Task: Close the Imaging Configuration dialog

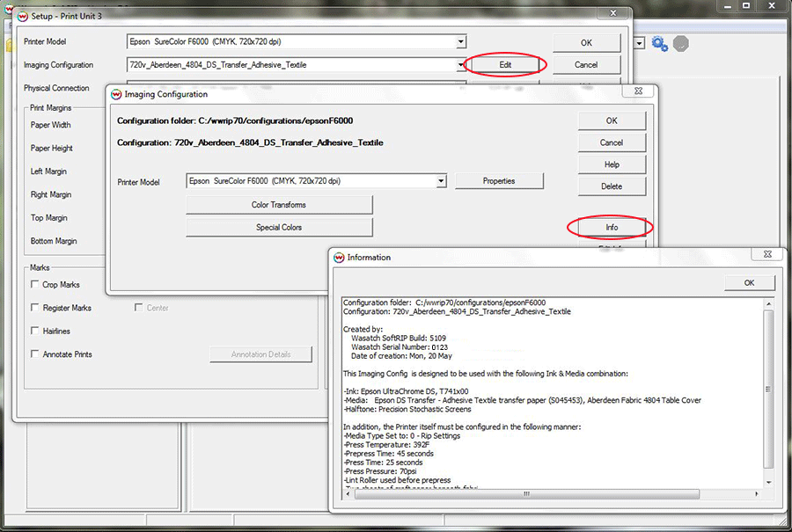Action: [x=639, y=91]
